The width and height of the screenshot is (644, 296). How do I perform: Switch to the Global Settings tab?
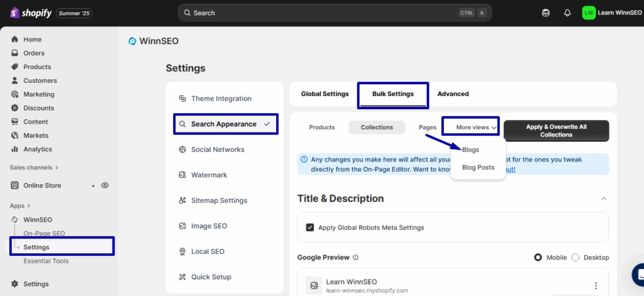(x=325, y=94)
